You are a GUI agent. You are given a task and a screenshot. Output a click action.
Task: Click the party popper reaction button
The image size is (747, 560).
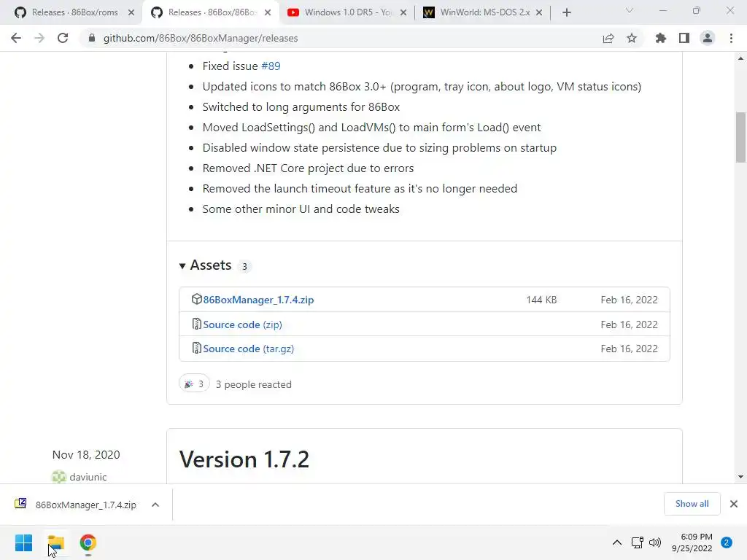point(194,384)
